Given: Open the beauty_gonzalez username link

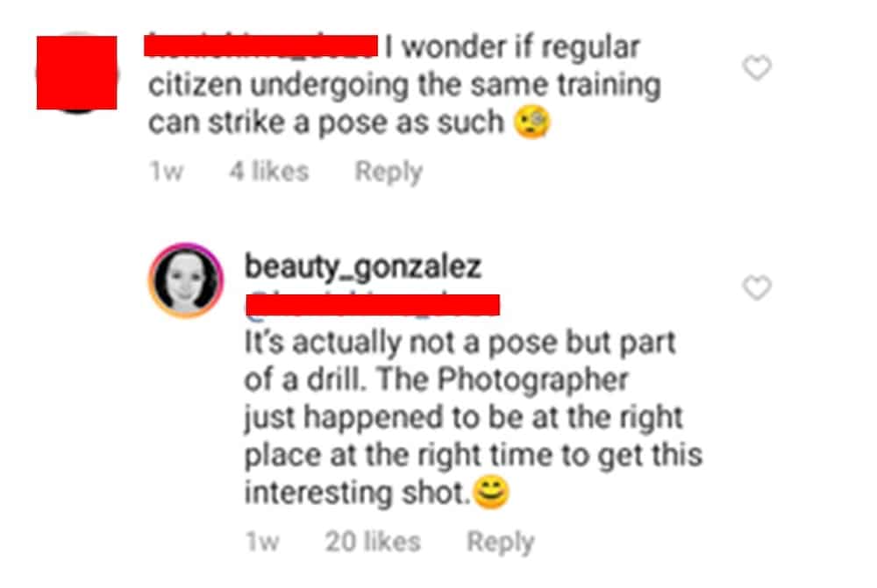Looking at the screenshot, I should [x=363, y=266].
